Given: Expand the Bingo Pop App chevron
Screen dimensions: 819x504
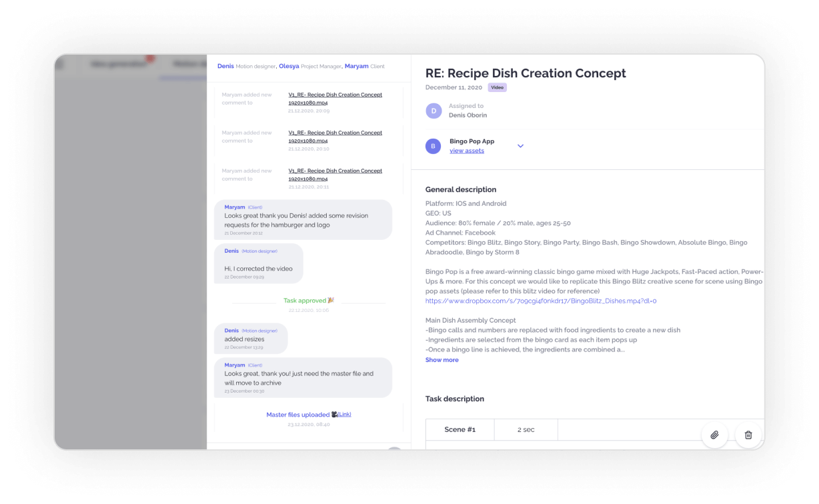Looking at the screenshot, I should (x=520, y=146).
